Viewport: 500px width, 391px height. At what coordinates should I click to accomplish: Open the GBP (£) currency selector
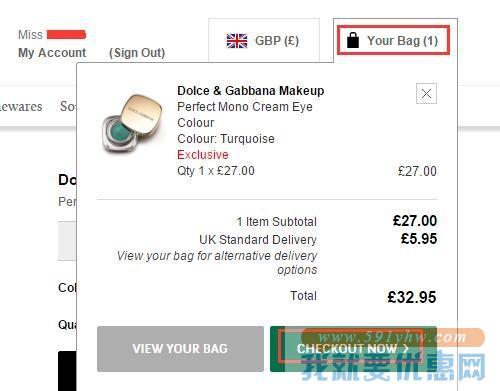[264, 40]
